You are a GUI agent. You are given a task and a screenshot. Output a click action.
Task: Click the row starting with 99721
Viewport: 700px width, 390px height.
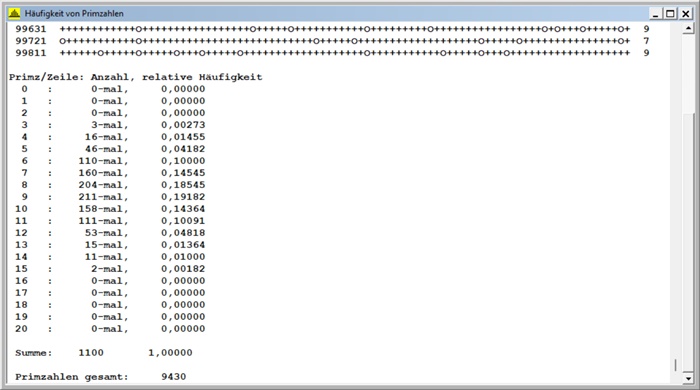coord(333,41)
